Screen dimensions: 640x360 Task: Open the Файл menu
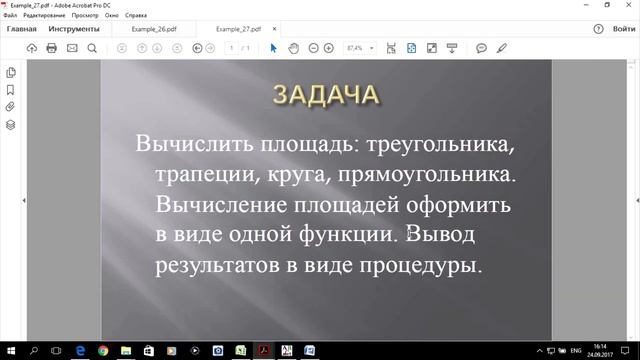point(10,16)
